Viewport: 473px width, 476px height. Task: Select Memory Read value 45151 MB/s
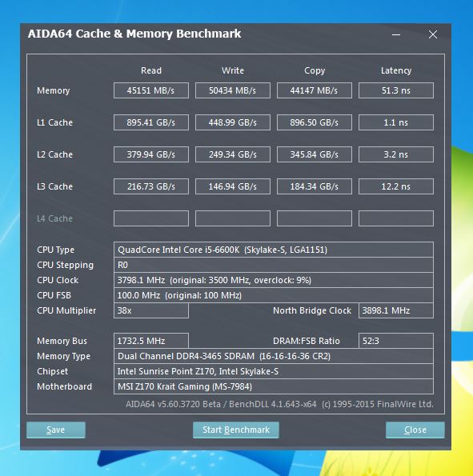pyautogui.click(x=151, y=90)
